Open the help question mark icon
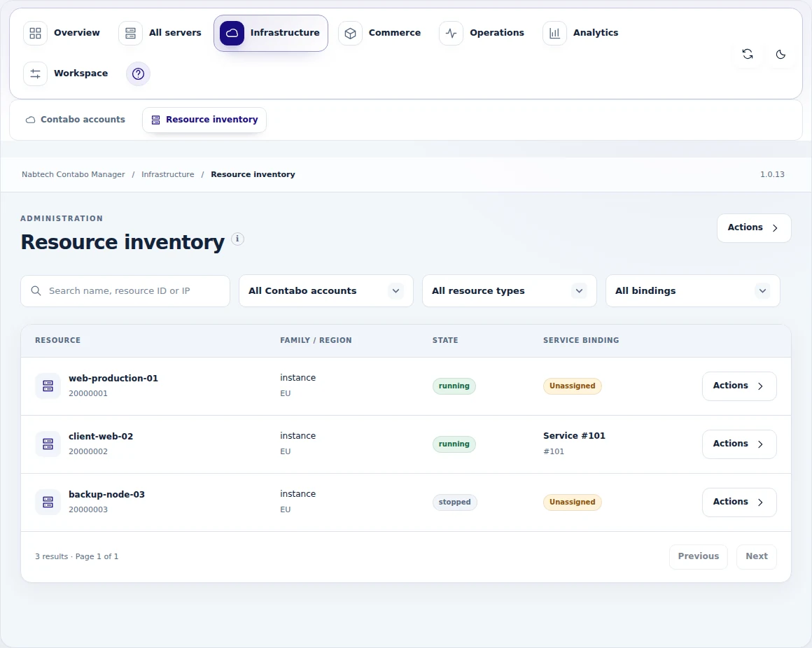Viewport: 812px width, 648px height. [x=139, y=73]
